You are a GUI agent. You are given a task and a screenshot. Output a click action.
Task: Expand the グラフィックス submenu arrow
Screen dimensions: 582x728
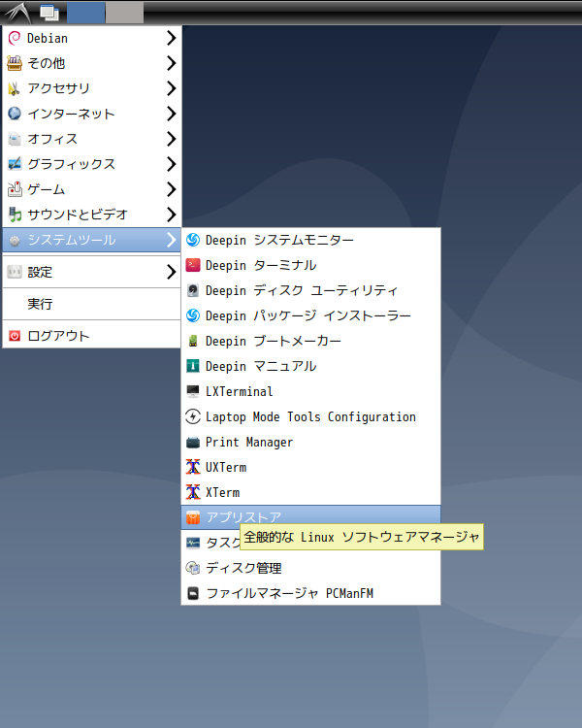click(x=172, y=164)
